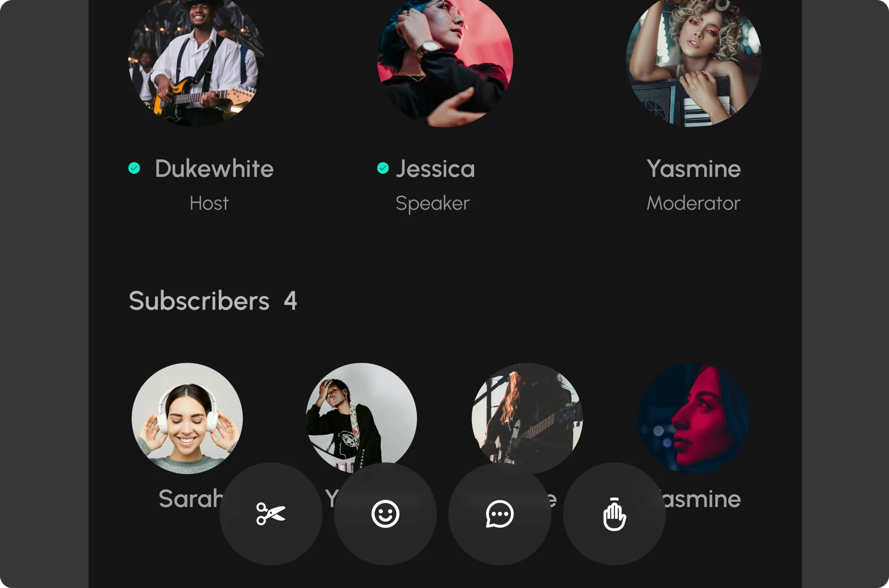This screenshot has width=889, height=588.
Task: Click the Subscribers section heading
Action: 199,301
